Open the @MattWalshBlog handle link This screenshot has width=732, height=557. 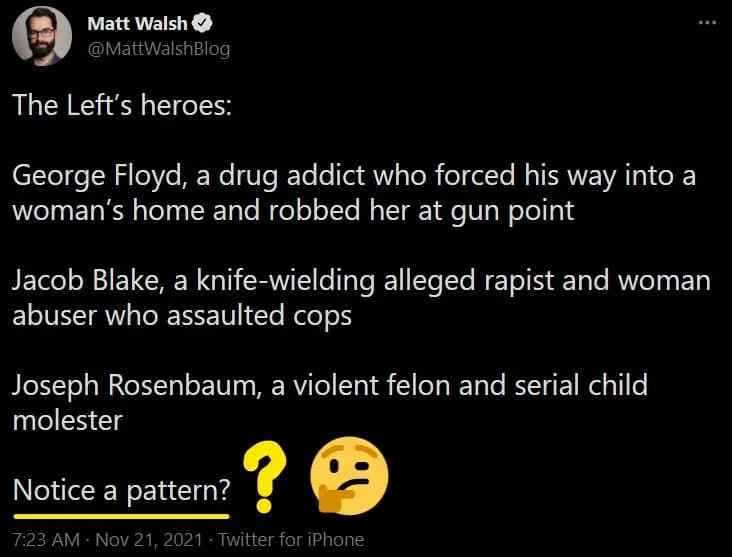pyautogui.click(x=159, y=47)
